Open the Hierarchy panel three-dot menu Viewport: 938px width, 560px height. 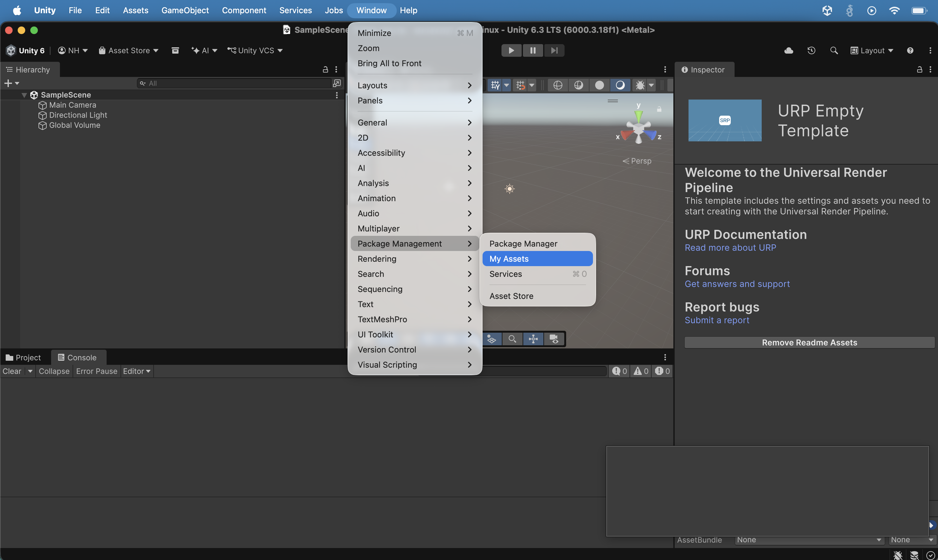336,69
